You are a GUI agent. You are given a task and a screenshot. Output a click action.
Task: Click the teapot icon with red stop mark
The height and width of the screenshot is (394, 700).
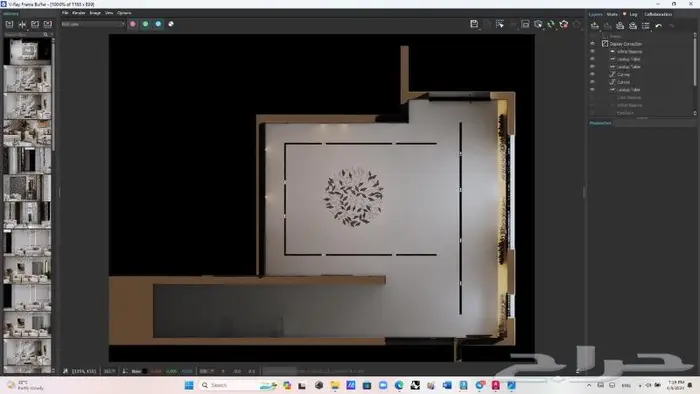(x=564, y=24)
